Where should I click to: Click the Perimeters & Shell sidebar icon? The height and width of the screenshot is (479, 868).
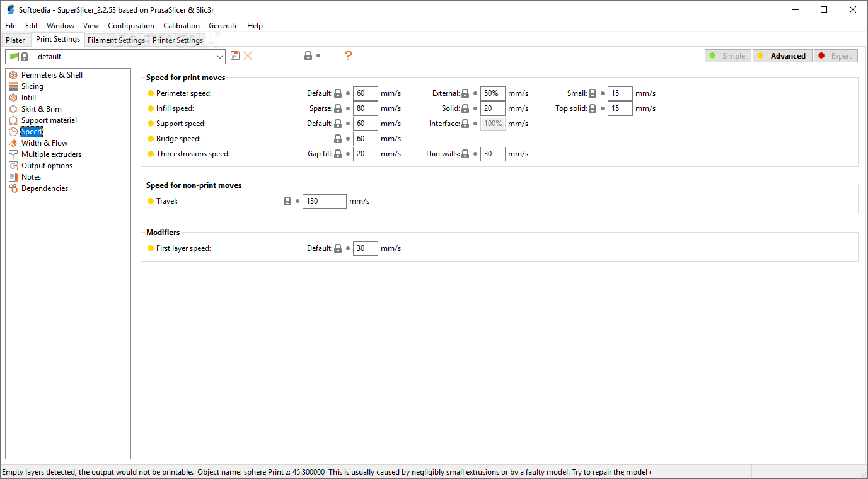13,75
